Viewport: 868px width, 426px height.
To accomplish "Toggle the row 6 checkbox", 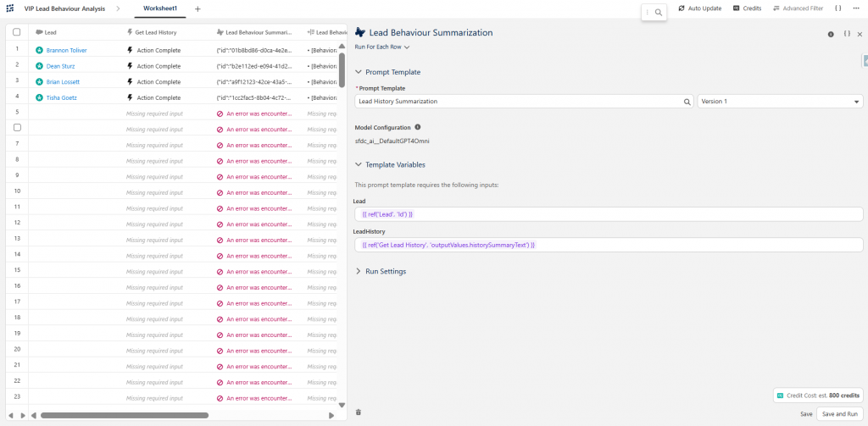I will click(x=17, y=127).
